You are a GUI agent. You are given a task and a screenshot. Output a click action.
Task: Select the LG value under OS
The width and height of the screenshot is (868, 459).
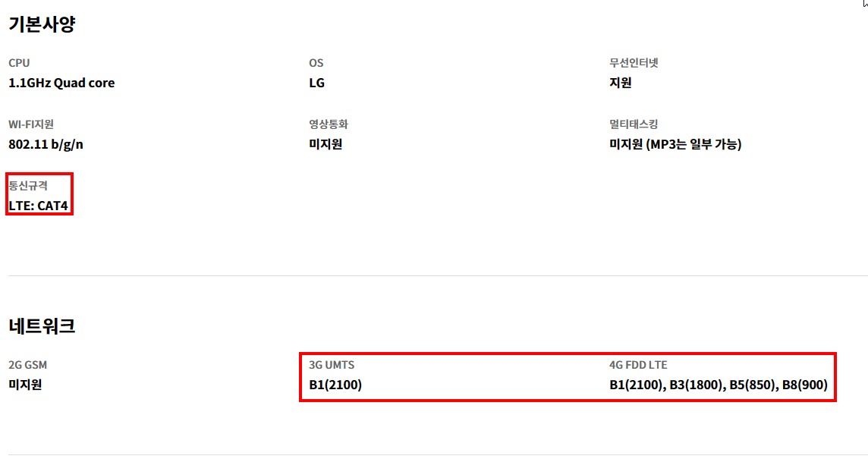click(x=316, y=83)
